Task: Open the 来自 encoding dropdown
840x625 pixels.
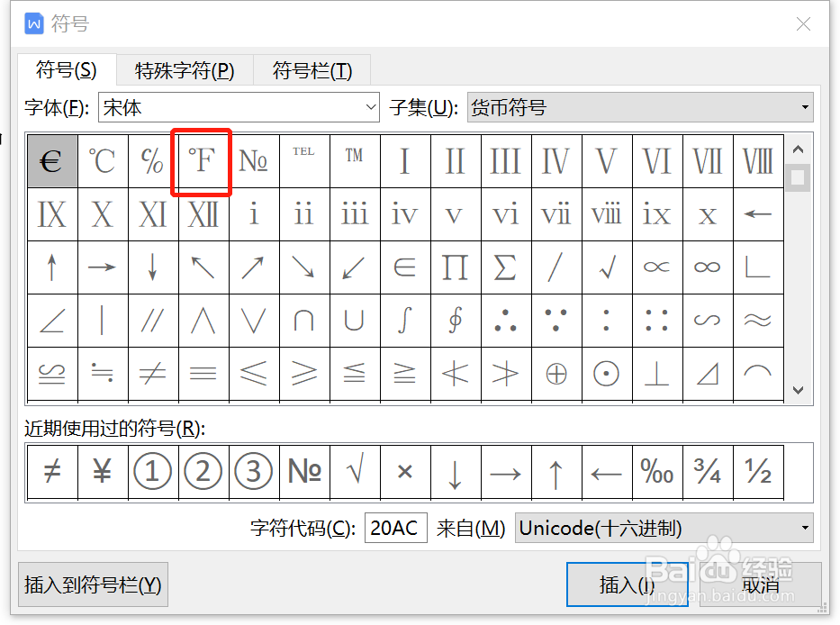Action: click(804, 528)
